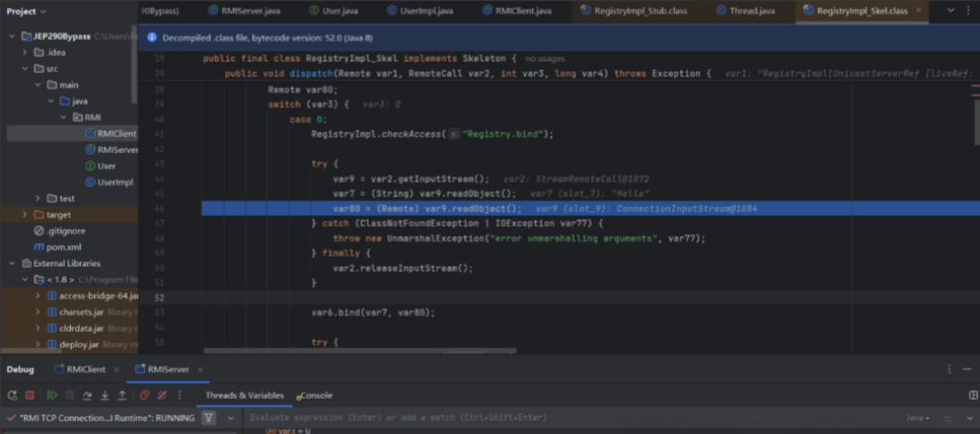Collapse the JEP290Bypass project root

[12, 36]
